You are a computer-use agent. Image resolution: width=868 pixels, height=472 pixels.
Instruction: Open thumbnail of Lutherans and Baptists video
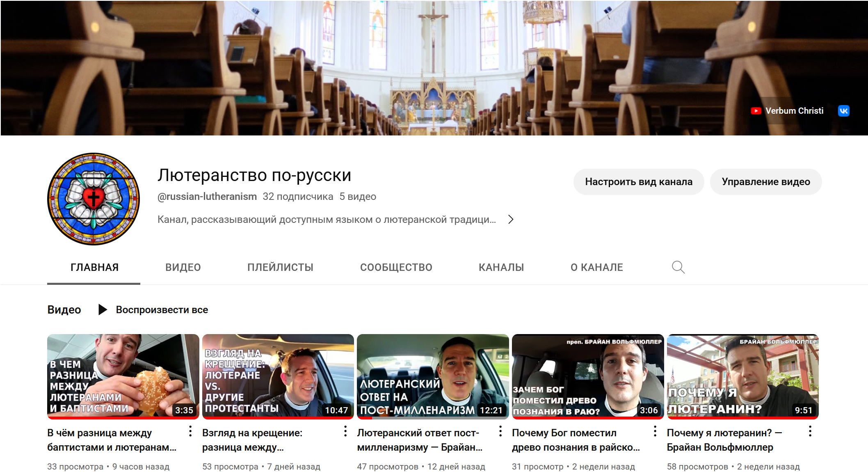tap(123, 376)
